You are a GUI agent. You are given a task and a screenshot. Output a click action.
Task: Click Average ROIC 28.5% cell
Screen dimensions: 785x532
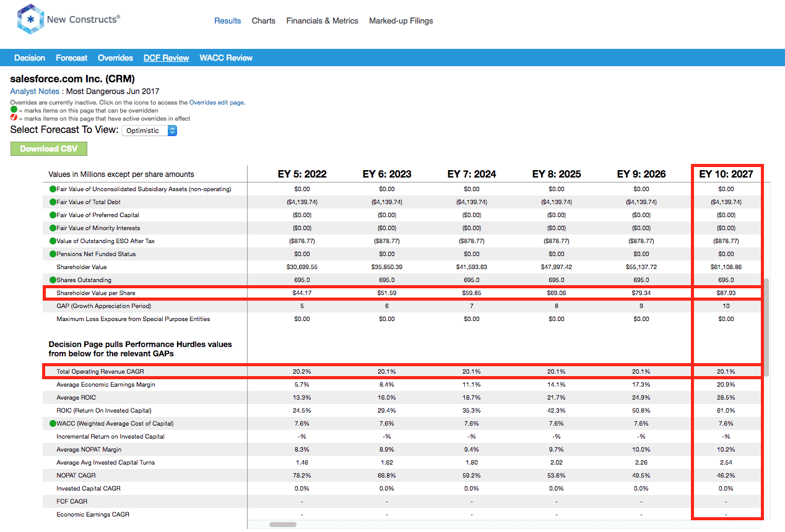[x=726, y=397]
